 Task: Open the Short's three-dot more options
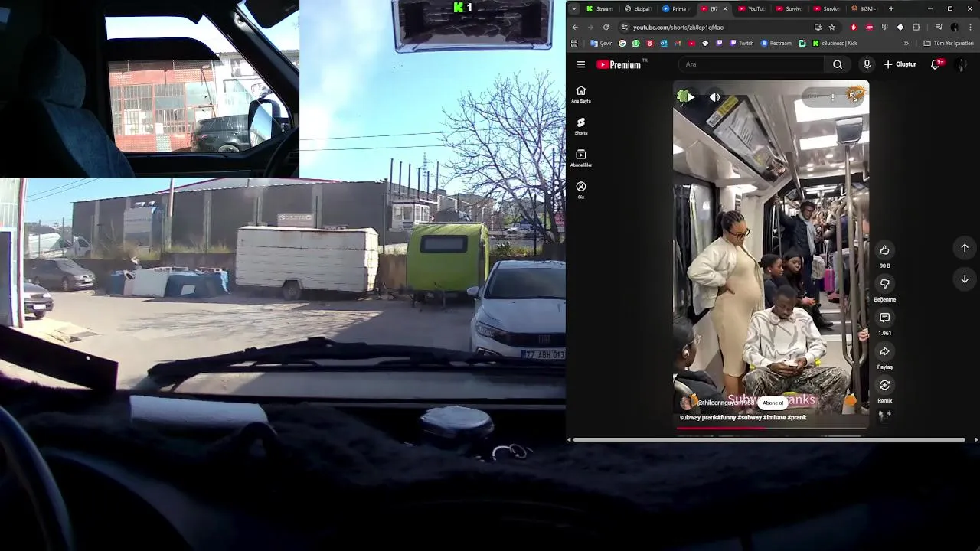pos(832,97)
